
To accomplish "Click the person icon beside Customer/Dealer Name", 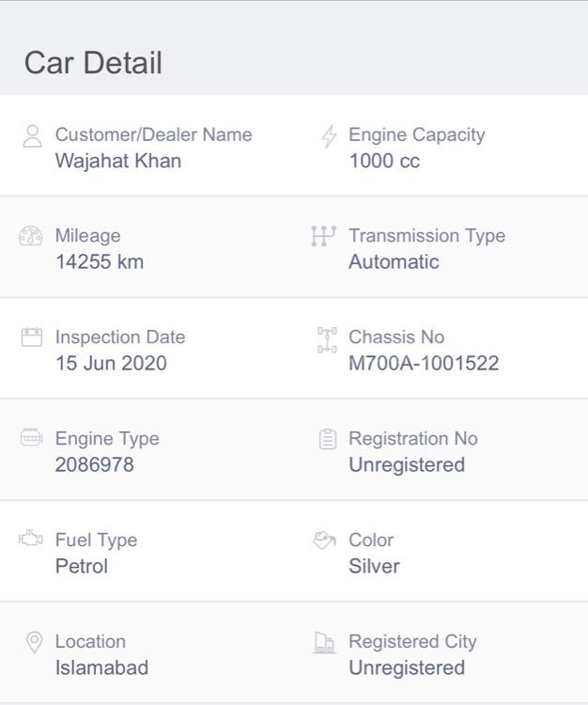I will 32,136.
